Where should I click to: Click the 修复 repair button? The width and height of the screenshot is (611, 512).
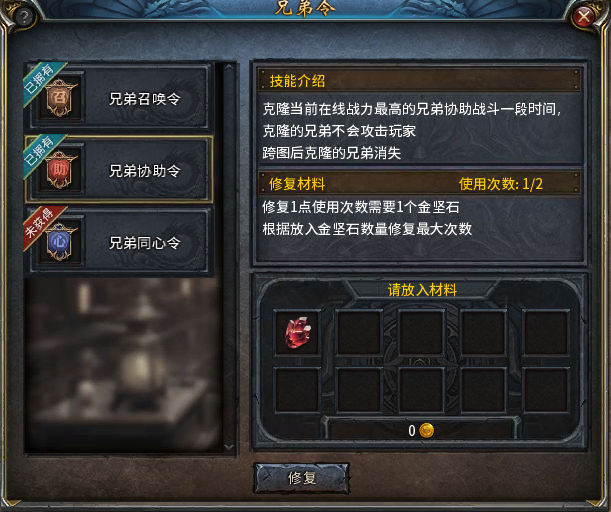(x=301, y=478)
